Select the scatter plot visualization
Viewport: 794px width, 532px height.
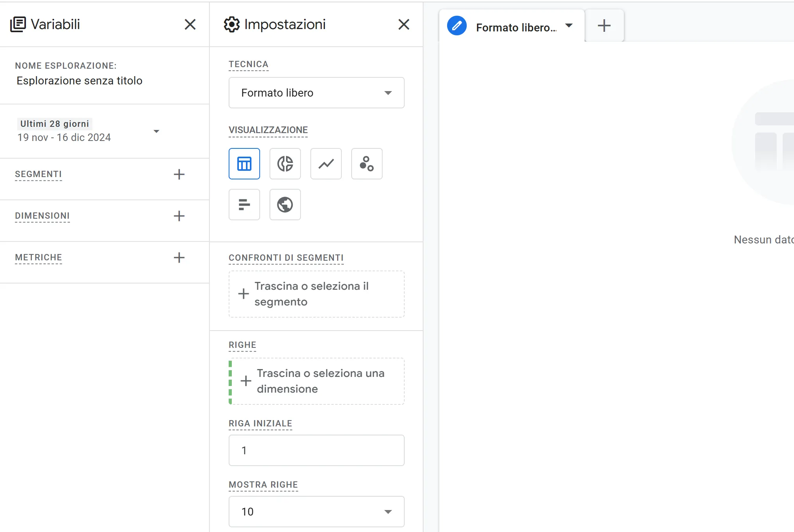(367, 164)
